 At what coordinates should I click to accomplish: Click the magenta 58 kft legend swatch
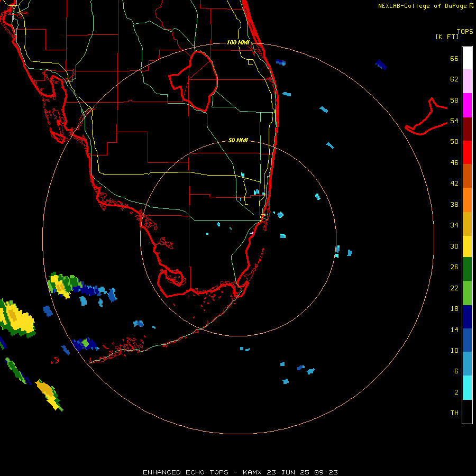pos(467,105)
